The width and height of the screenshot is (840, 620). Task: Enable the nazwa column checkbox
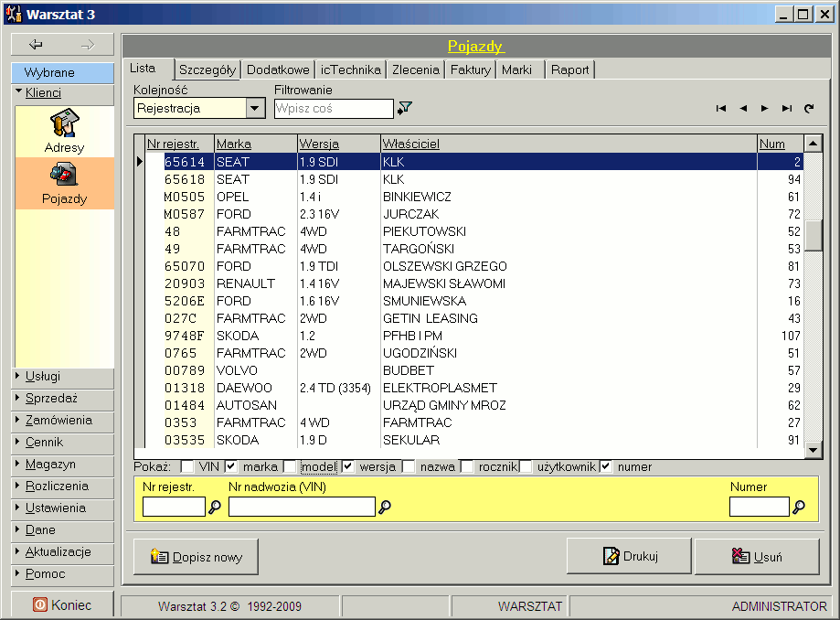[409, 466]
